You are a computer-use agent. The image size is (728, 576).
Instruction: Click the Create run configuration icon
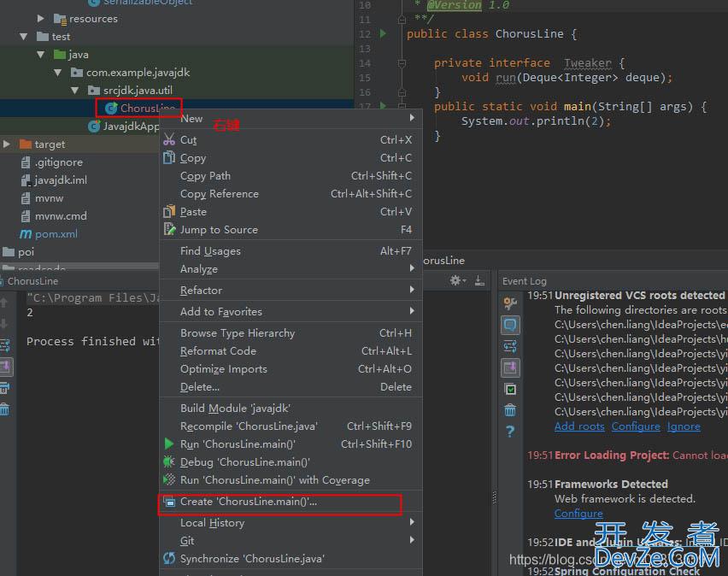pyautogui.click(x=169, y=502)
